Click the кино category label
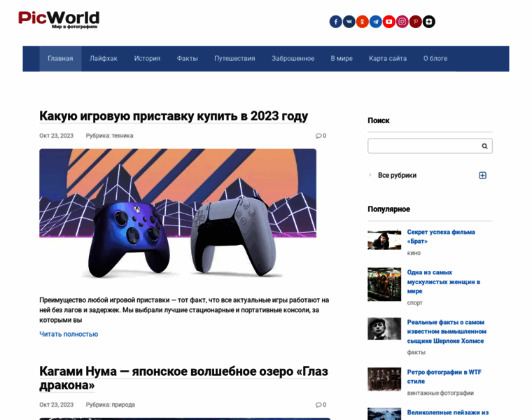This screenshot has height=420, width=532. [414, 253]
